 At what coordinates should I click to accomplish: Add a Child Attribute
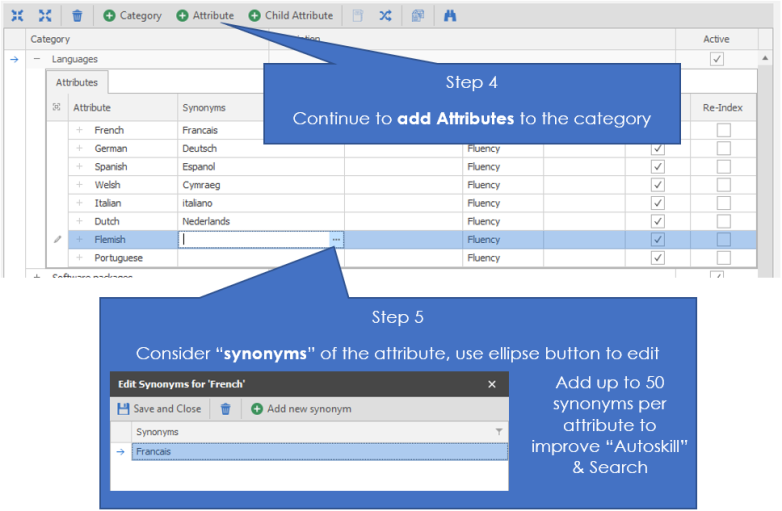tap(290, 16)
